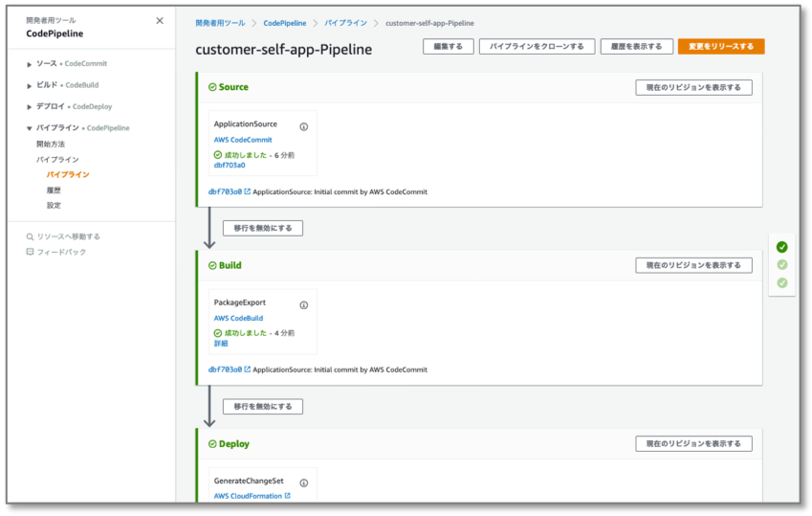Click the フィードバック speech icon
The width and height of the screenshot is (812, 516).
30,252
